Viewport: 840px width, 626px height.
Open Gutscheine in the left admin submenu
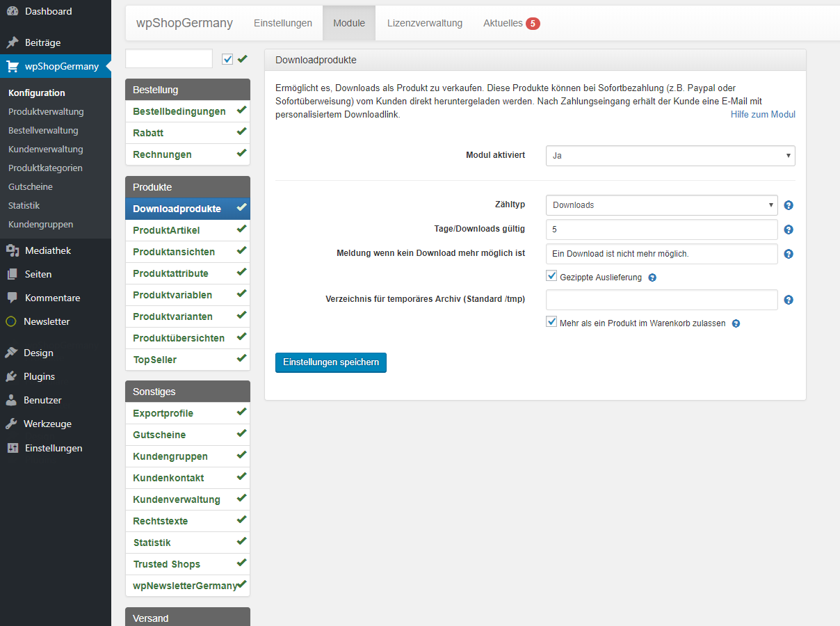31,186
